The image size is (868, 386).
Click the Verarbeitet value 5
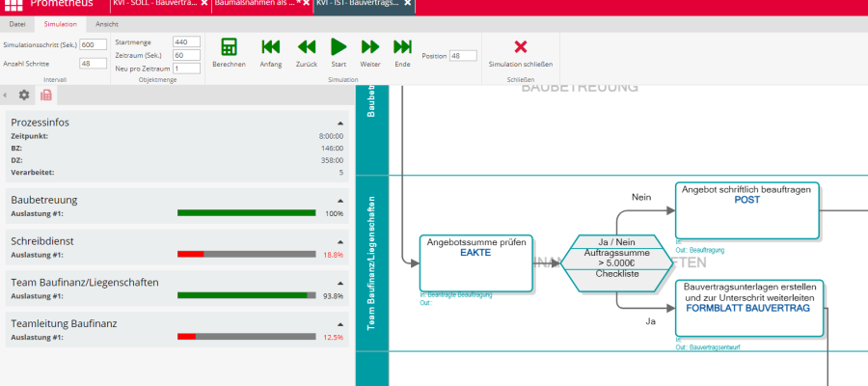(x=341, y=172)
